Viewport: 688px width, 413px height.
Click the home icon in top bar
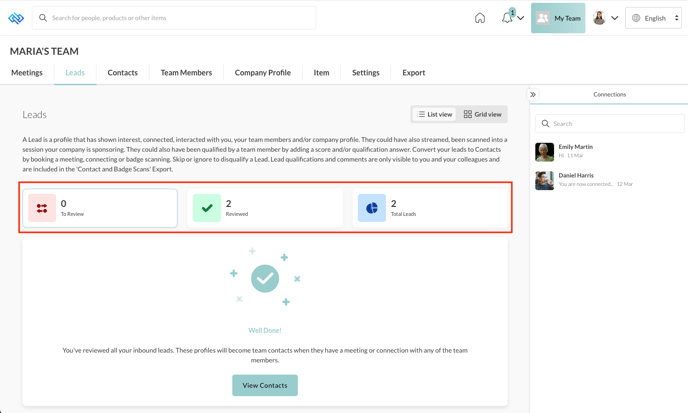pyautogui.click(x=480, y=18)
